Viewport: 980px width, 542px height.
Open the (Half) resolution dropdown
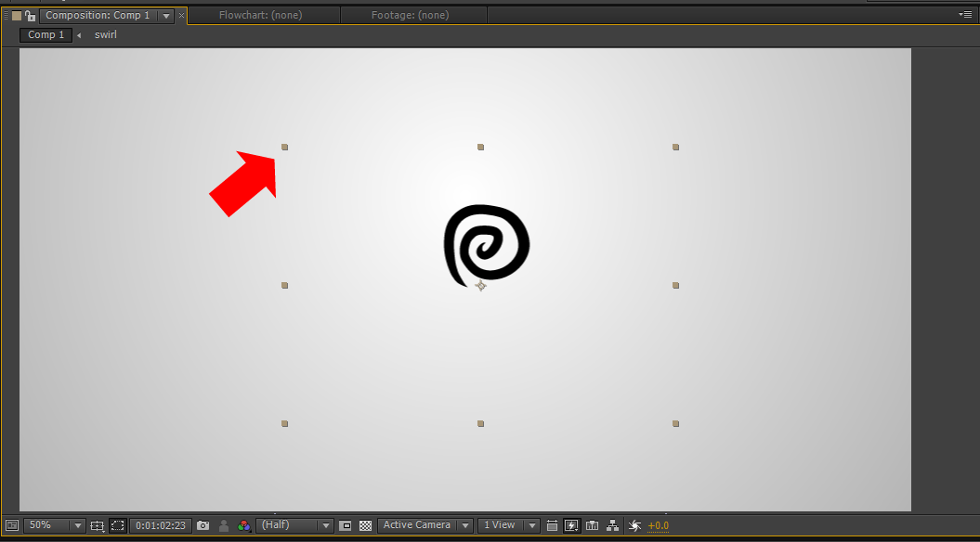coord(294,525)
